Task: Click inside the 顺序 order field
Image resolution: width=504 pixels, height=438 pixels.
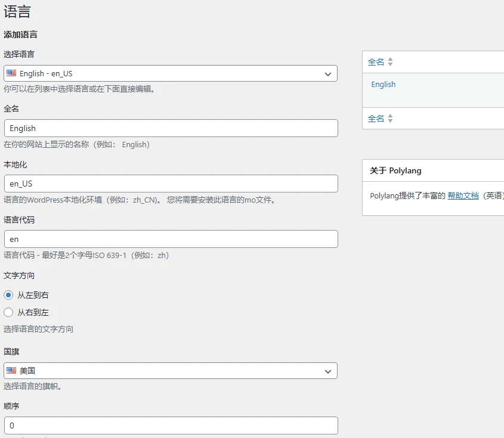Action: pos(171,425)
